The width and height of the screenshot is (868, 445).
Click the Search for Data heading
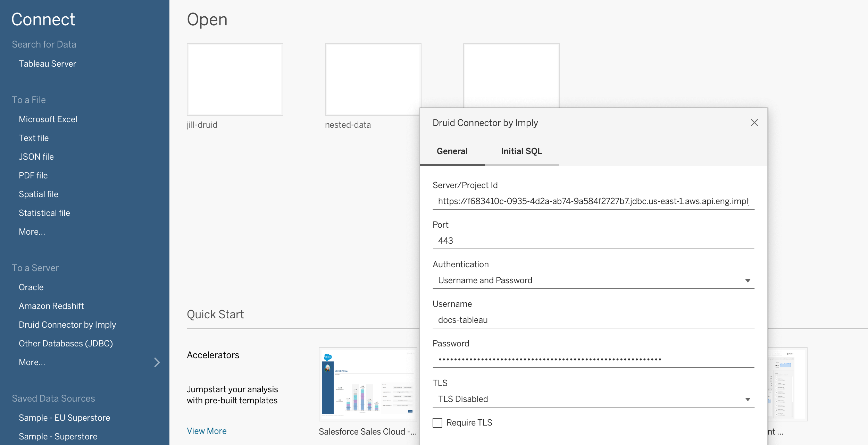coord(44,44)
